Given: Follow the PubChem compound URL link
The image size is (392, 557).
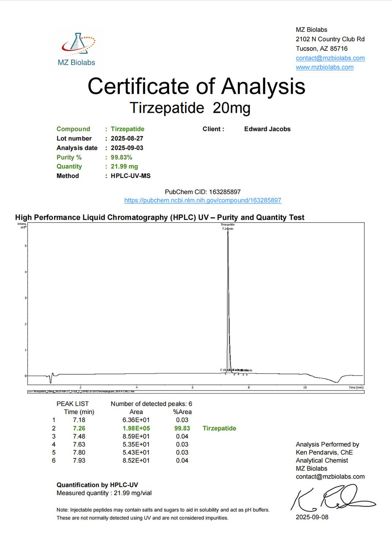Looking at the screenshot, I should pyautogui.click(x=202, y=200).
